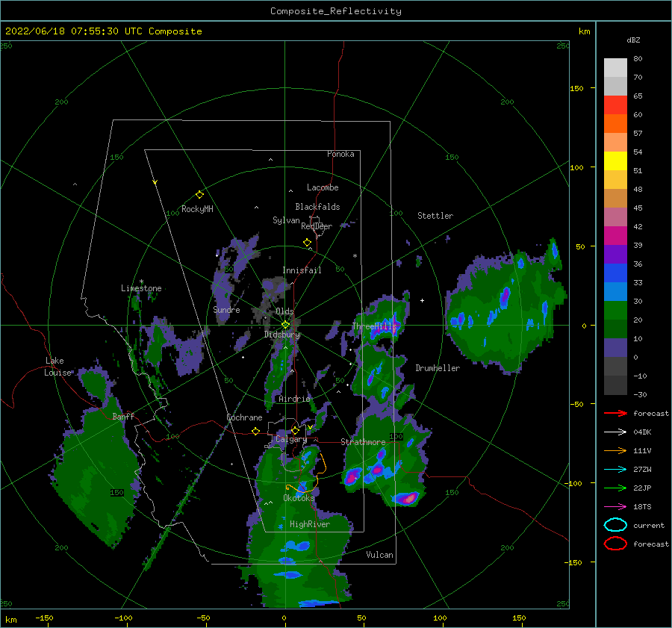
Task: Click the white plus marker northwest of Drumheller
Action: pos(422,300)
